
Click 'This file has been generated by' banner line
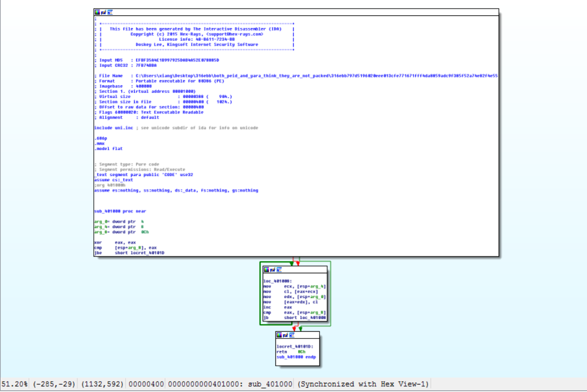tap(196, 29)
